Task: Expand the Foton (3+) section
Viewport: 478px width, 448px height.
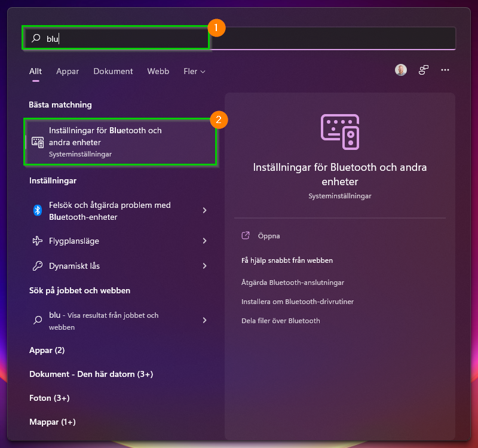Action: (x=50, y=398)
